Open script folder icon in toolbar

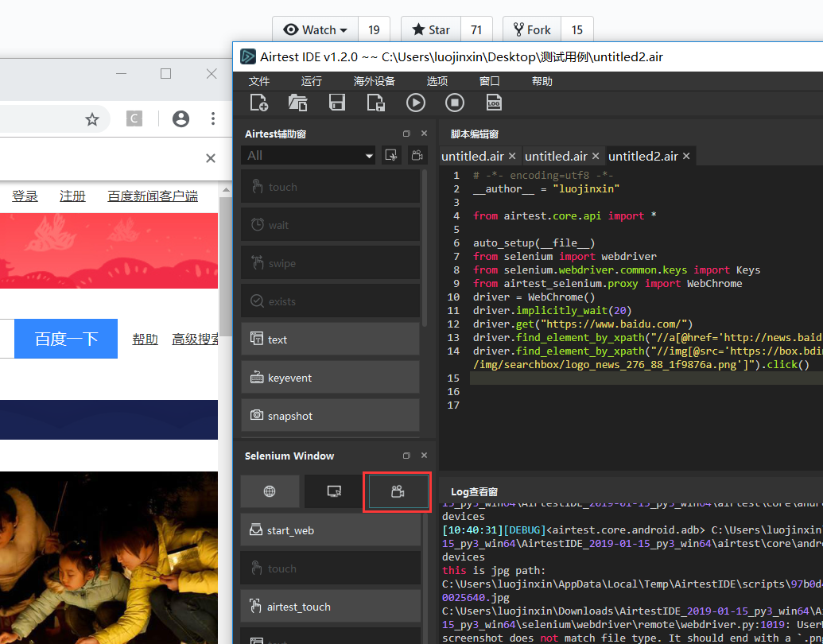(x=297, y=103)
